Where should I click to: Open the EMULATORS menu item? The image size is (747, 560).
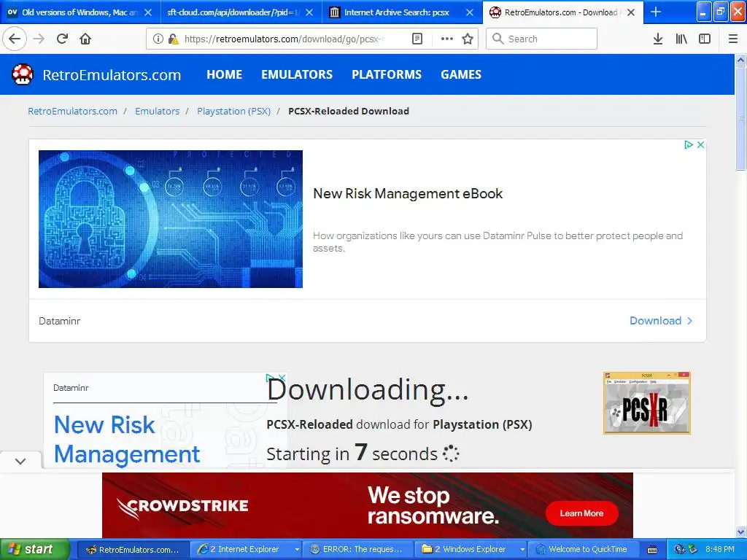pos(297,74)
